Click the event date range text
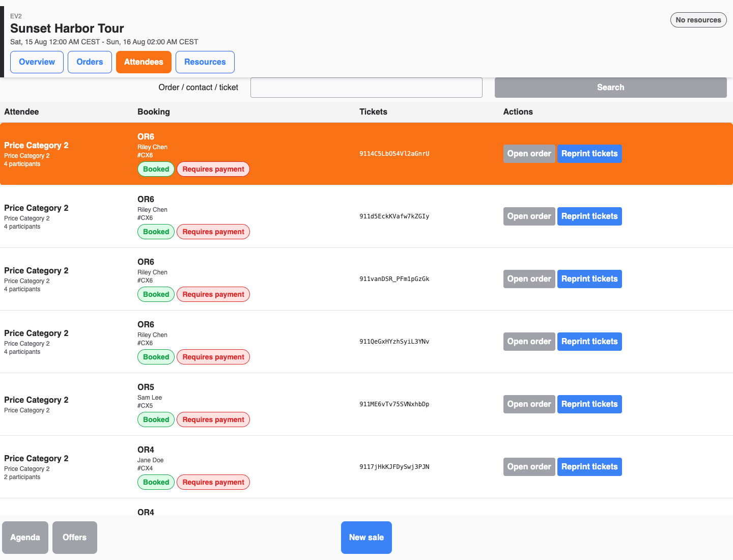Screen dimensions: 733x560 click(104, 42)
